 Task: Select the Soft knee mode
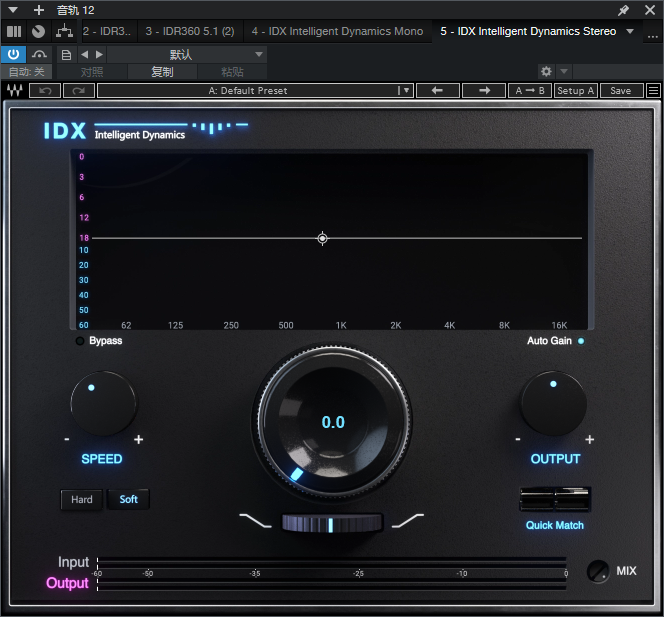128,500
